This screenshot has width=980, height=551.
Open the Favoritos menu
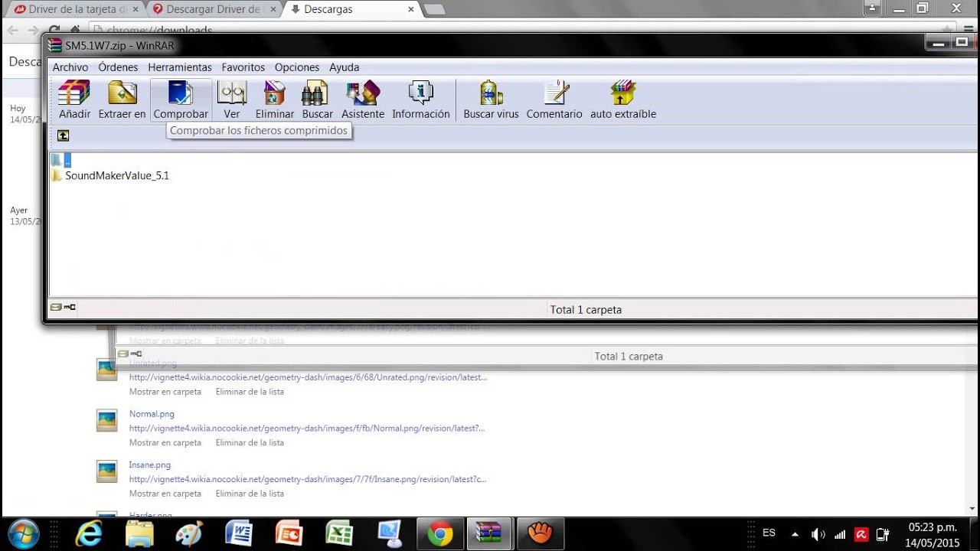pyautogui.click(x=243, y=67)
